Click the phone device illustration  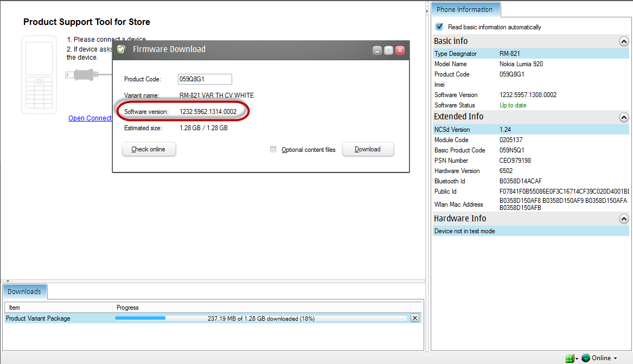tap(39, 75)
